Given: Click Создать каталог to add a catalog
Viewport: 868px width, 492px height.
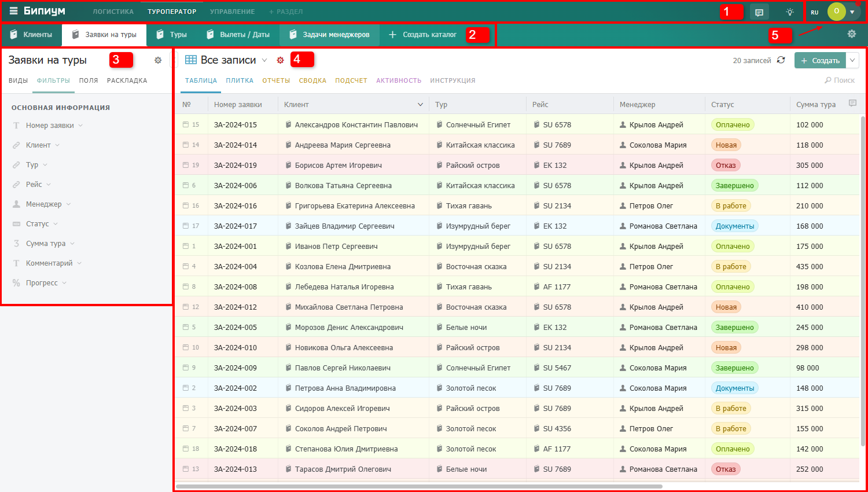Looking at the screenshot, I should point(423,35).
